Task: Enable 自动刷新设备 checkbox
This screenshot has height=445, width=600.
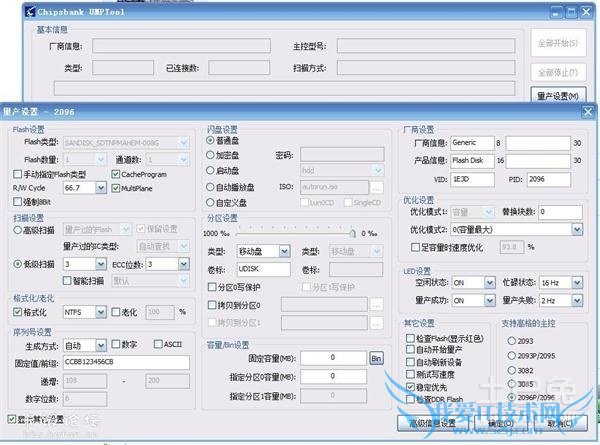Action: click(x=410, y=362)
